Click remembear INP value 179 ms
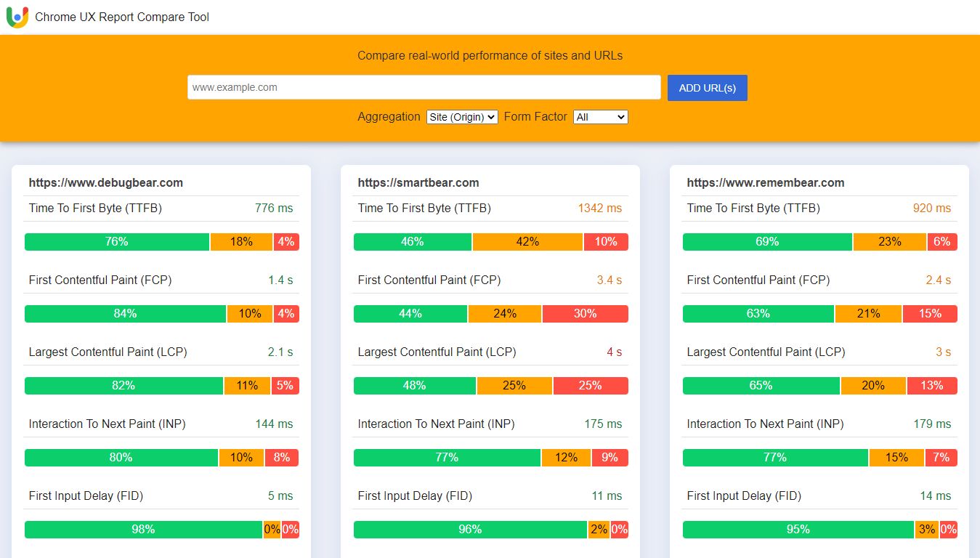This screenshot has height=558, width=980. 932,424
